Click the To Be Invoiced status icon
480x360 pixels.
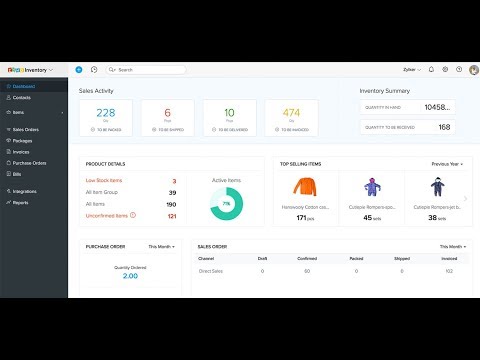point(277,129)
